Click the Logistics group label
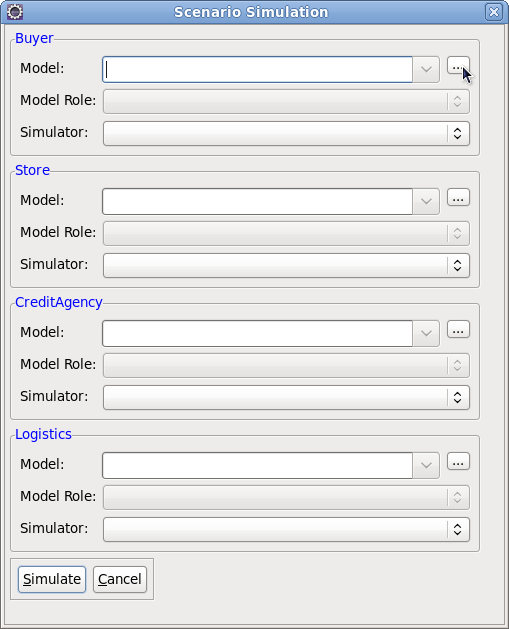The width and height of the screenshot is (509, 629). (x=43, y=434)
